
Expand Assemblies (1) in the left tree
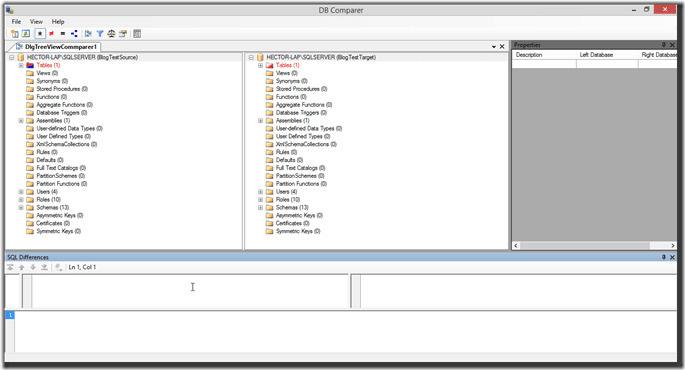[21, 121]
